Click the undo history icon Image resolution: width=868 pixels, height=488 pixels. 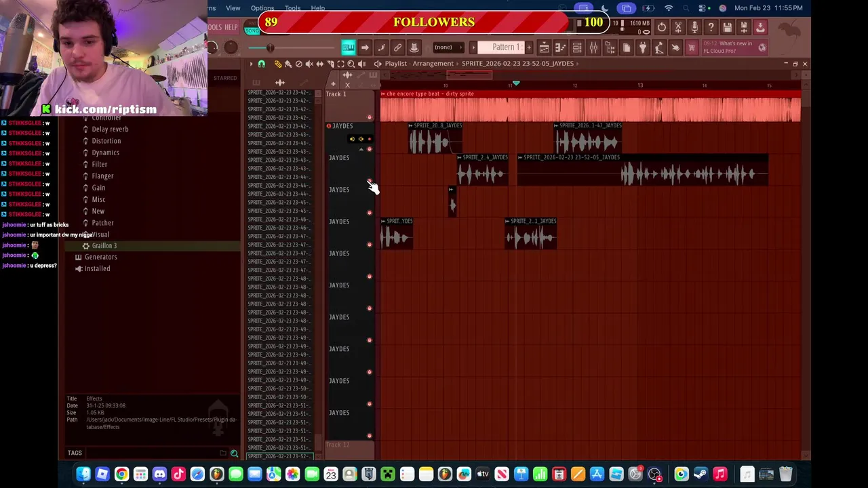pyautogui.click(x=662, y=27)
